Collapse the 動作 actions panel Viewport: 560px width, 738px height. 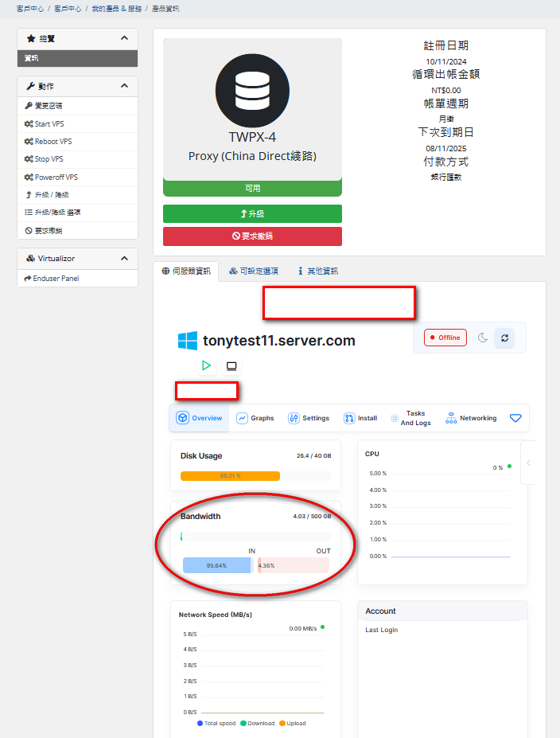124,86
